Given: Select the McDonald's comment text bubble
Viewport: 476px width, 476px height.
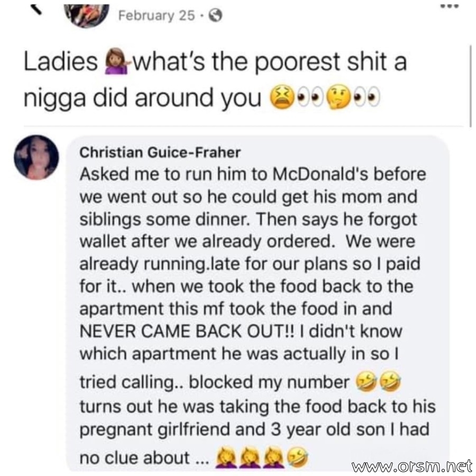Looking at the screenshot, I should coord(257,304).
